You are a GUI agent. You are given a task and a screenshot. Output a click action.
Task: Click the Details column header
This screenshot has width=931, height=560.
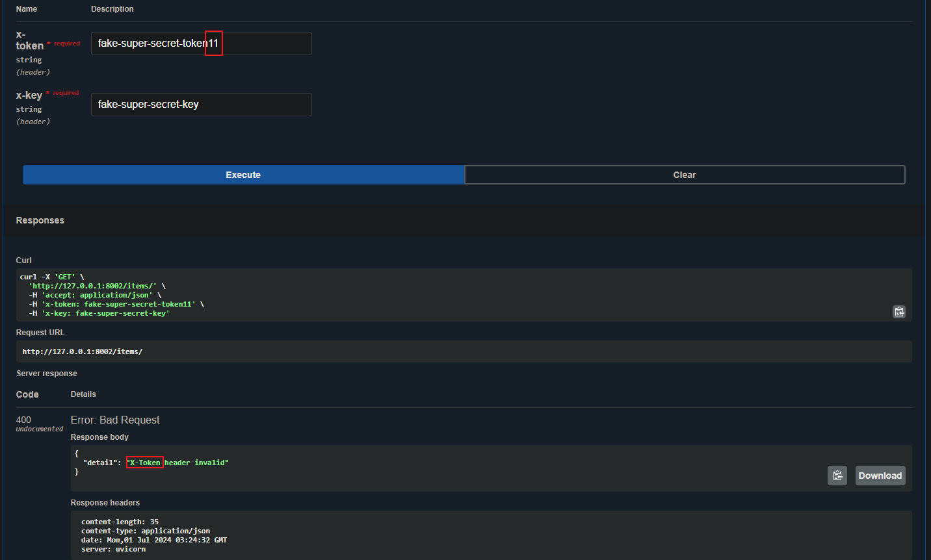click(x=83, y=394)
